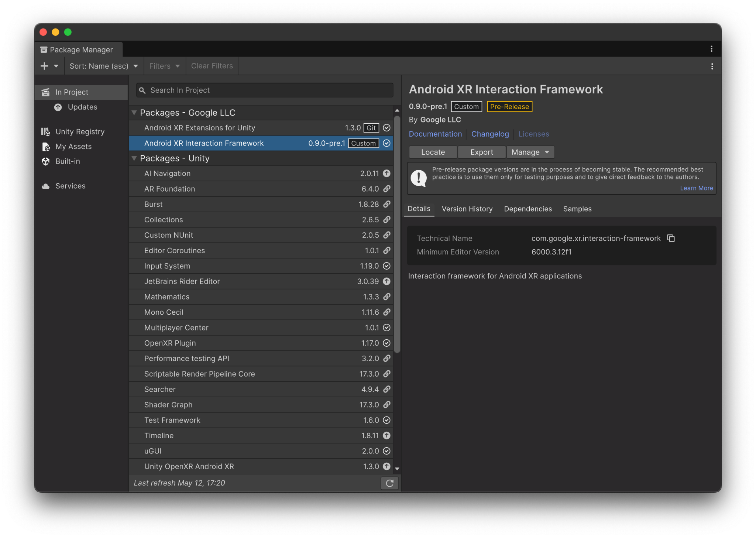Click installed checkmark icon for Android XR Extensions
756x538 pixels.
(386, 128)
